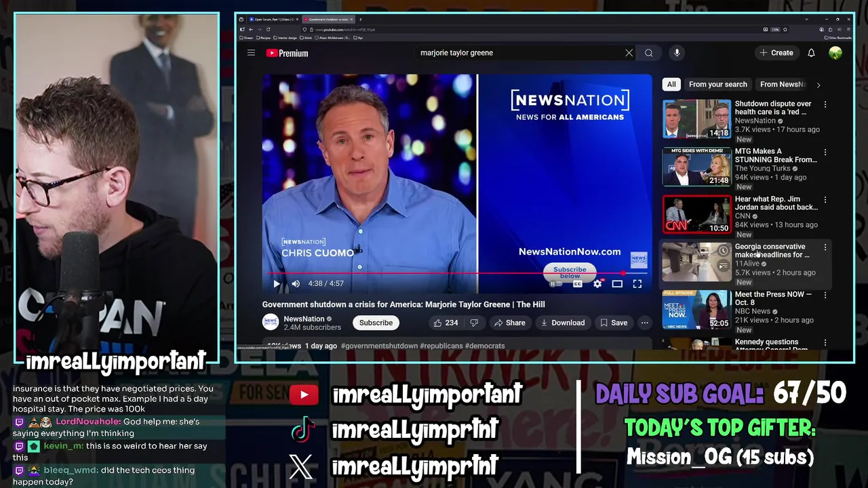The height and width of the screenshot is (488, 868).
Task: Download the video
Action: click(x=562, y=323)
